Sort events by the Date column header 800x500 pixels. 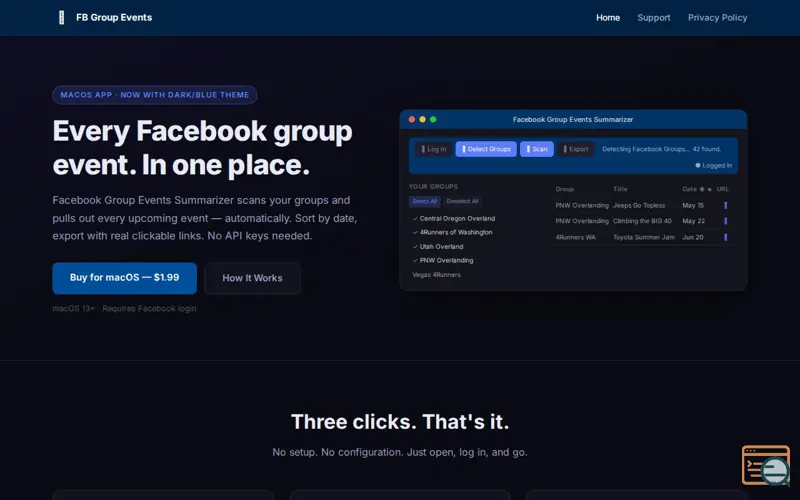689,189
